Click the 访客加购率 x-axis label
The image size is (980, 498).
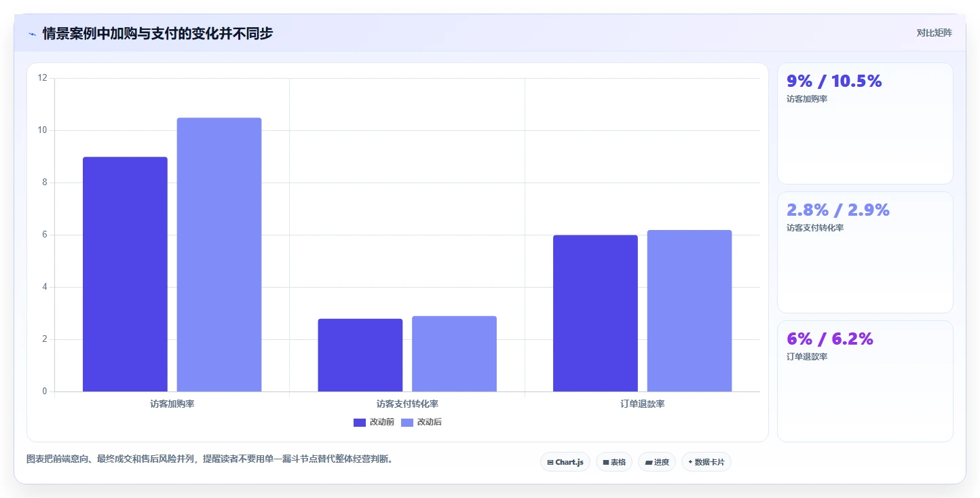(172, 404)
